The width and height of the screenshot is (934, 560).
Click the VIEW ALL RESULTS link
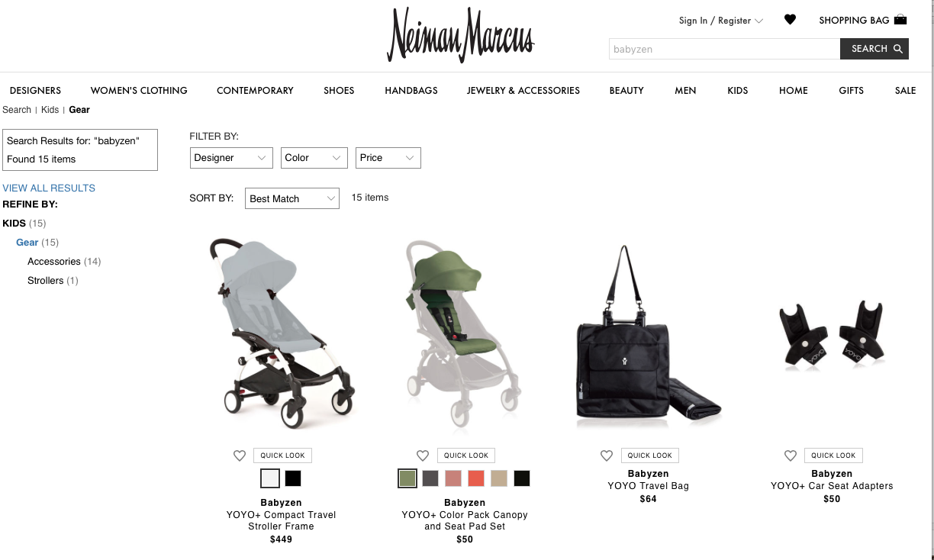click(49, 188)
